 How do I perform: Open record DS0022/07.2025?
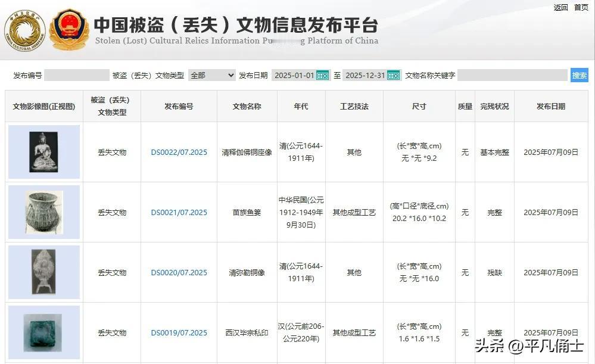[178, 152]
